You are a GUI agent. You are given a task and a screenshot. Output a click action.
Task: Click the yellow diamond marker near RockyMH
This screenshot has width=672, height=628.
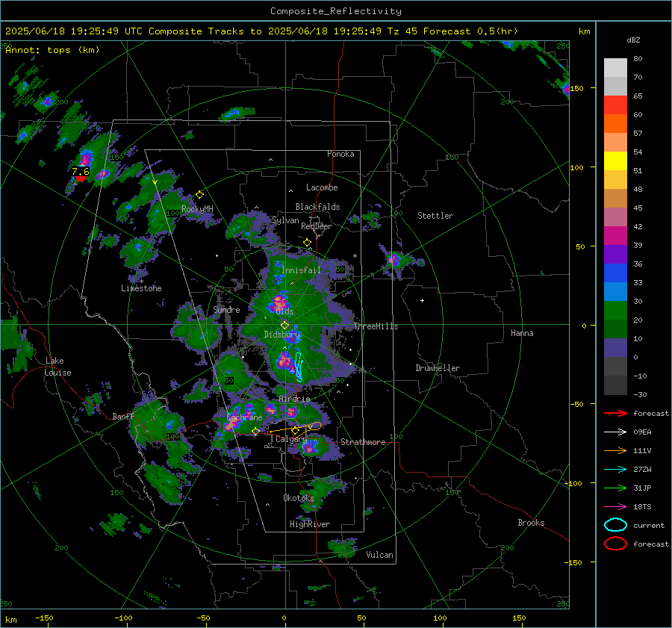coord(199,195)
